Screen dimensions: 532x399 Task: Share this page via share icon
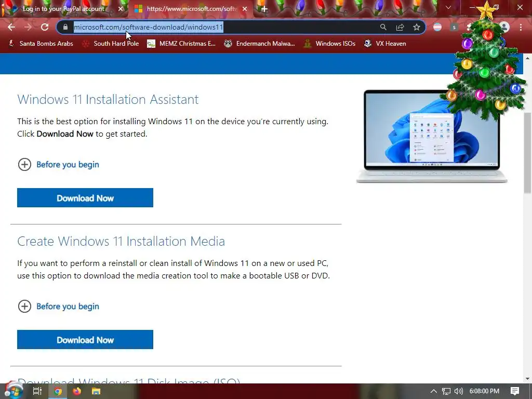(400, 27)
